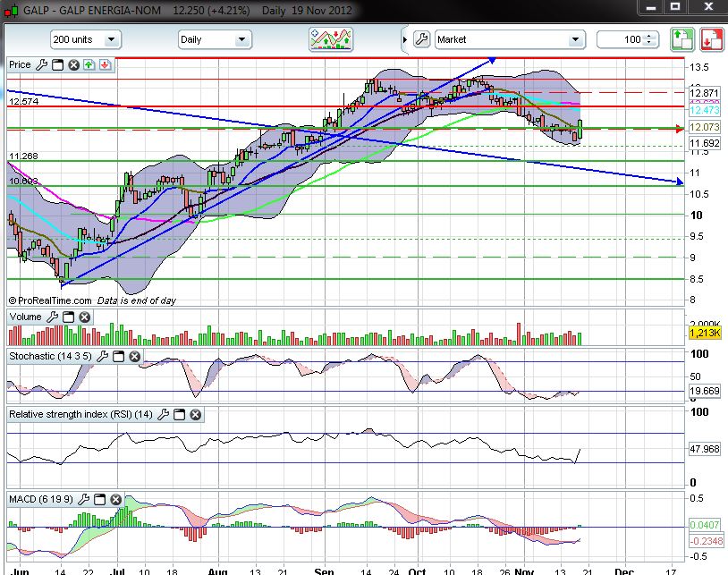The width and height of the screenshot is (728, 575).
Task: Open the indicators and trading systems icon
Action: click(x=331, y=39)
